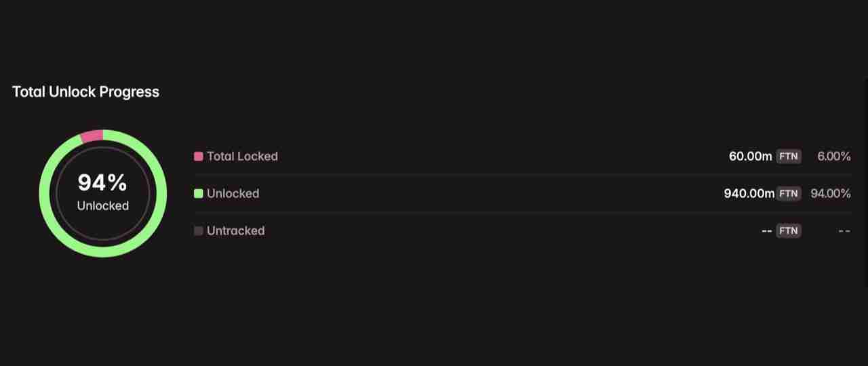Click the Untracked amount placeholder dashes
This screenshot has height=366, width=868.
click(767, 231)
